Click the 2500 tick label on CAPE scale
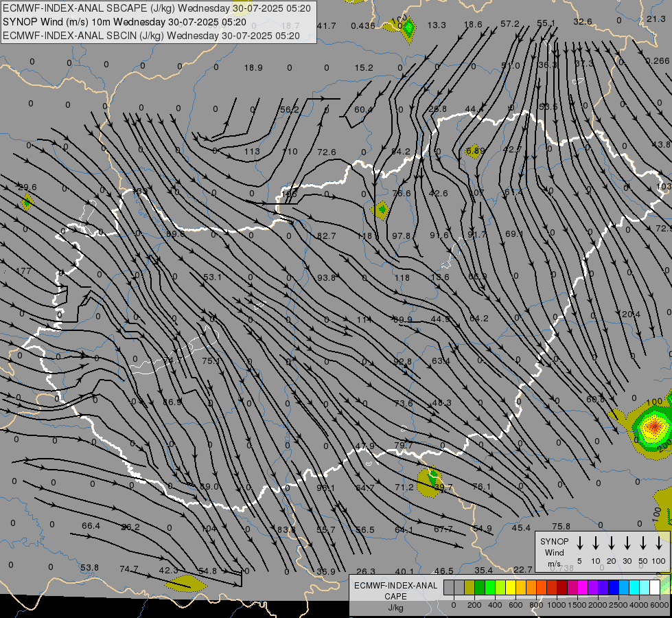Image resolution: width=672 pixels, height=618 pixels. tap(618, 605)
